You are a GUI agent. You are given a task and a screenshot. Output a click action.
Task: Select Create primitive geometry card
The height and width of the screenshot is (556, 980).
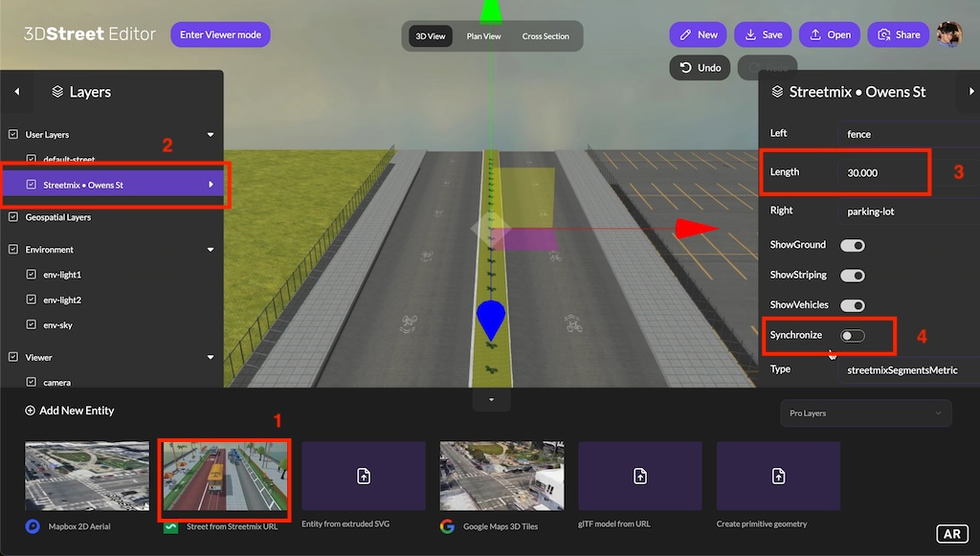point(778,476)
